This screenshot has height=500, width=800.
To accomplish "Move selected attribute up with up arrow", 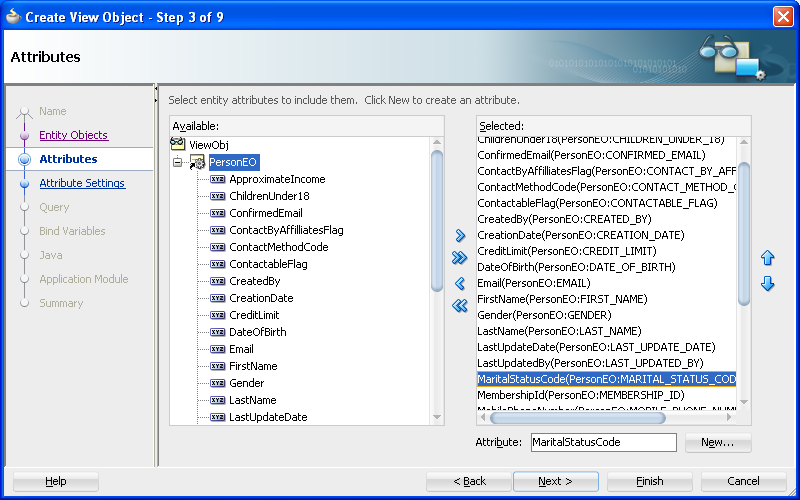I will pyautogui.click(x=768, y=258).
